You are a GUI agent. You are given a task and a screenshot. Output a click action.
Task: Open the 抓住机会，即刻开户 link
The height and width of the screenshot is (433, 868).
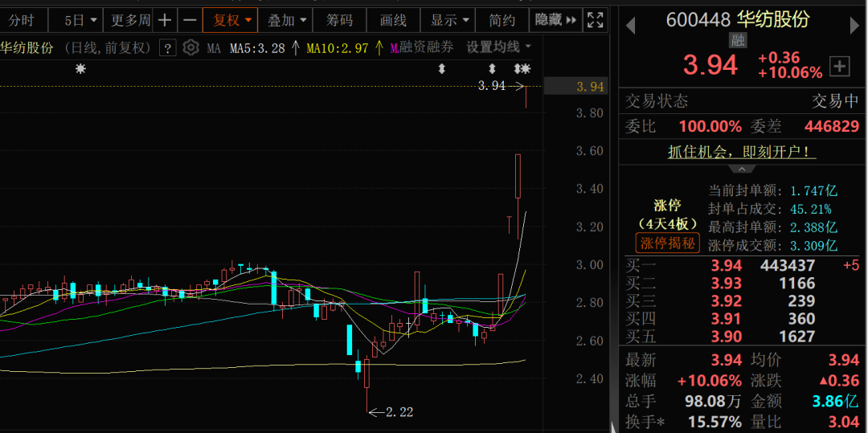(x=742, y=151)
